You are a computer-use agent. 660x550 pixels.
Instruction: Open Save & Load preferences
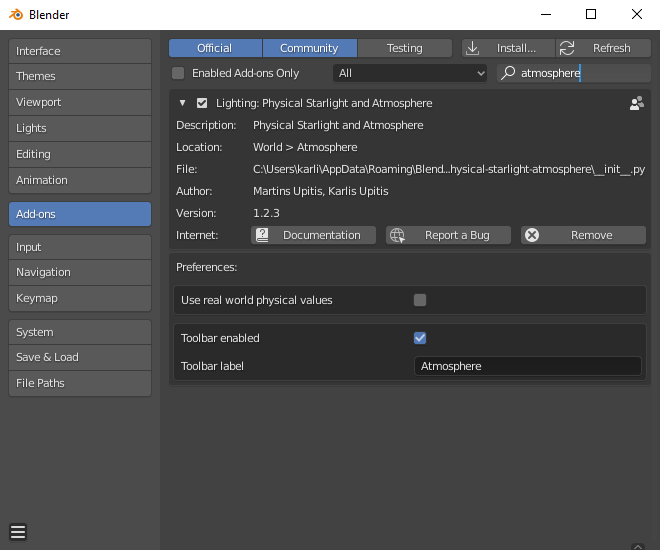pyautogui.click(x=80, y=357)
